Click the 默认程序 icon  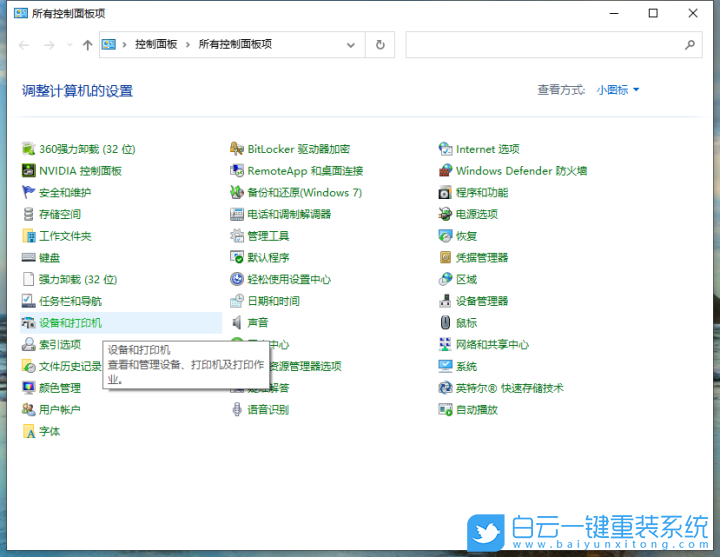click(237, 258)
